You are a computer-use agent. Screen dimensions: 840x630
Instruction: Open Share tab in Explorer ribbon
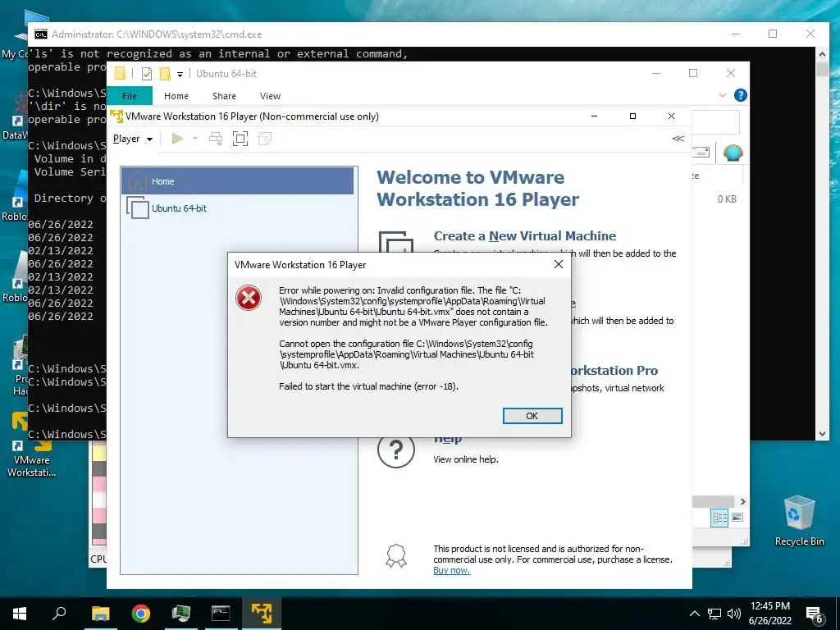click(x=224, y=96)
